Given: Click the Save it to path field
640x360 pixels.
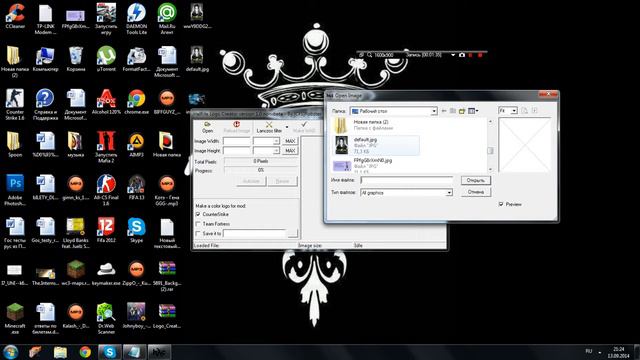Looking at the screenshot, I should pos(254,233).
